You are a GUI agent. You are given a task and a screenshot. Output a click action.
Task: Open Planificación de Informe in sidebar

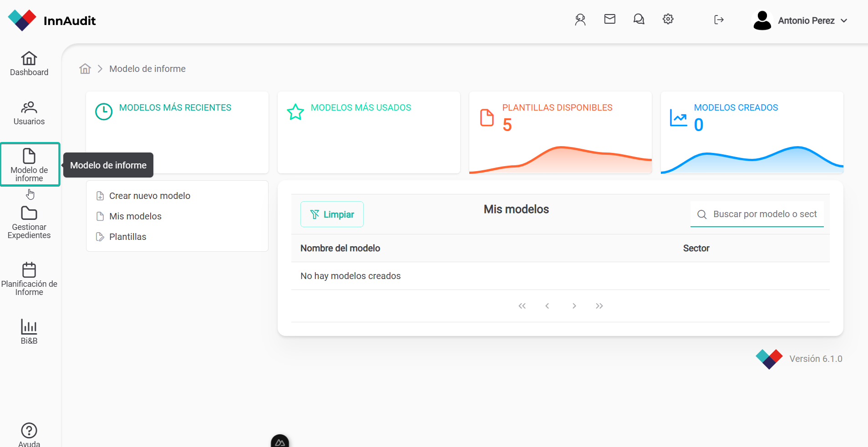pos(29,279)
